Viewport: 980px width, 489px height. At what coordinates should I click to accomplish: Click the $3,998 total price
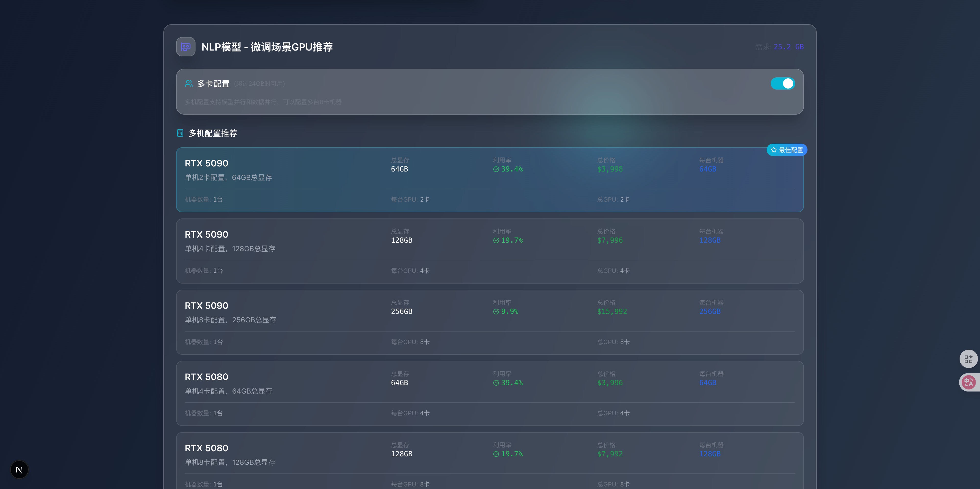pyautogui.click(x=610, y=169)
